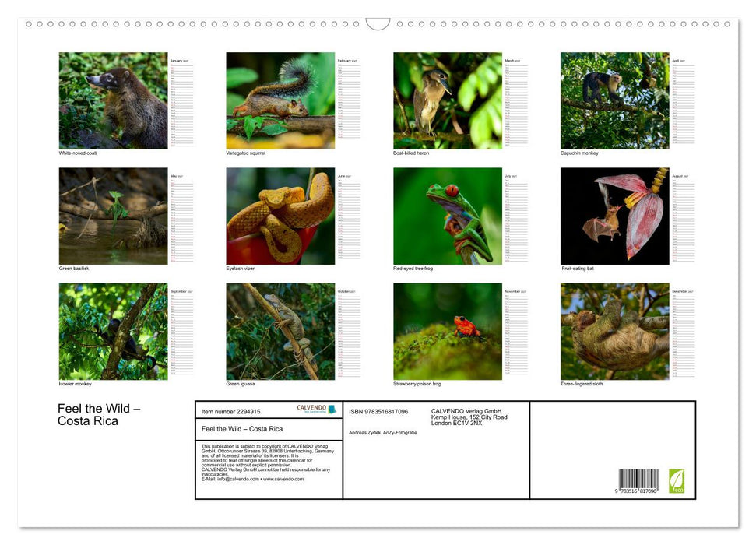Click the 'Red-eyed tree frog' caption
Screen dimensions: 756x545
coord(413,268)
